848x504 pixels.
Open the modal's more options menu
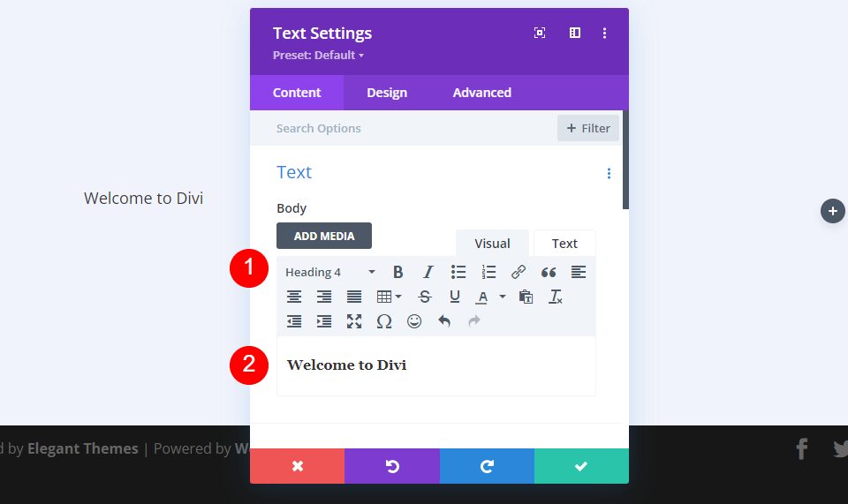(x=604, y=33)
